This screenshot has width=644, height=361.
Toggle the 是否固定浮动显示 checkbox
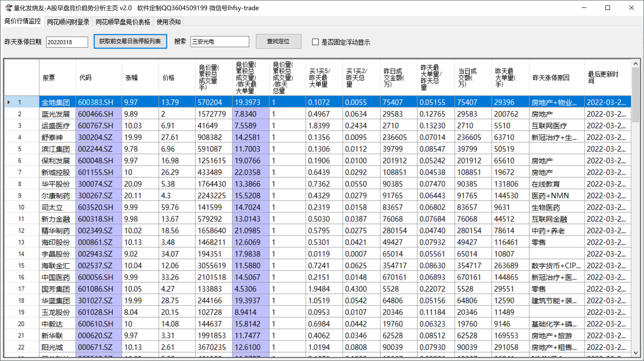315,42
